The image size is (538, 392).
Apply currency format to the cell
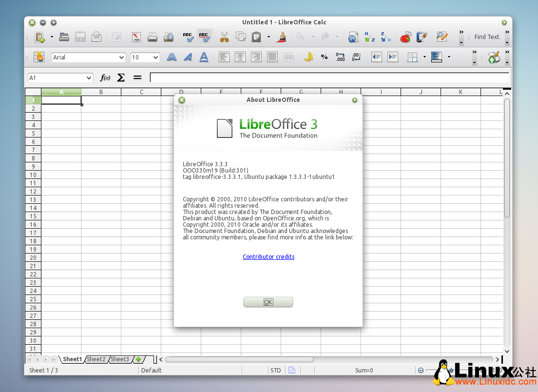pyautogui.click(x=308, y=57)
